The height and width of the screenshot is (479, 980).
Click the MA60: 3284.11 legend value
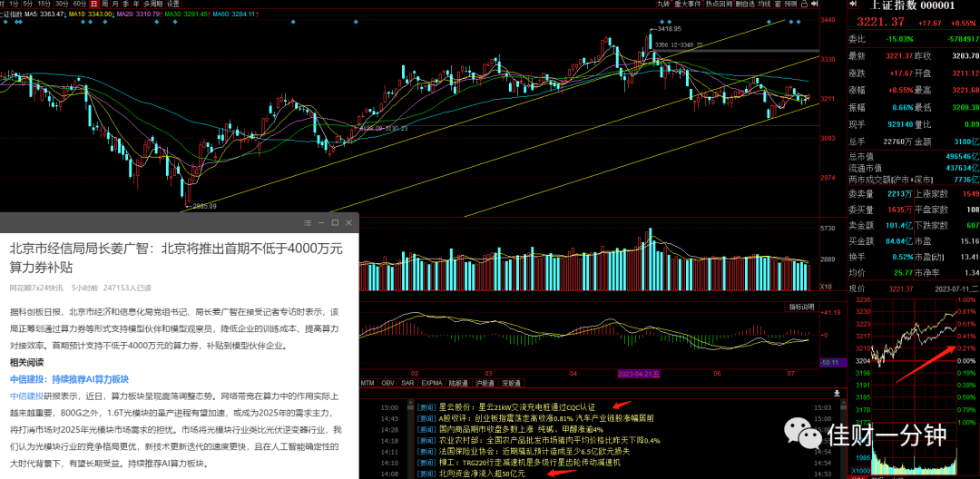pyautogui.click(x=234, y=14)
